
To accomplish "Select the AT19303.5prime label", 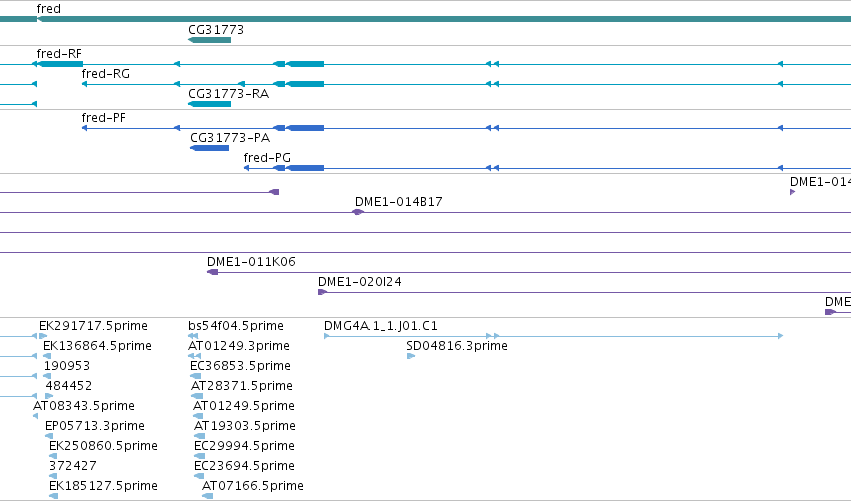I will [x=245, y=426].
